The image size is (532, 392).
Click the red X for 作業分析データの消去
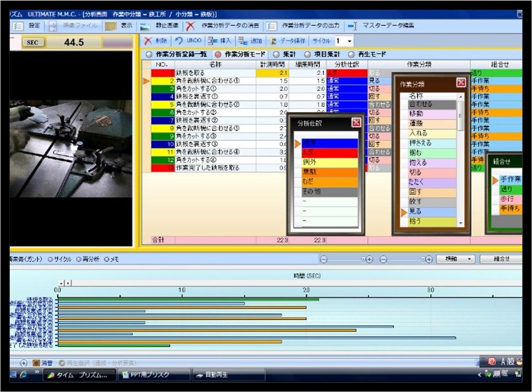(191, 26)
